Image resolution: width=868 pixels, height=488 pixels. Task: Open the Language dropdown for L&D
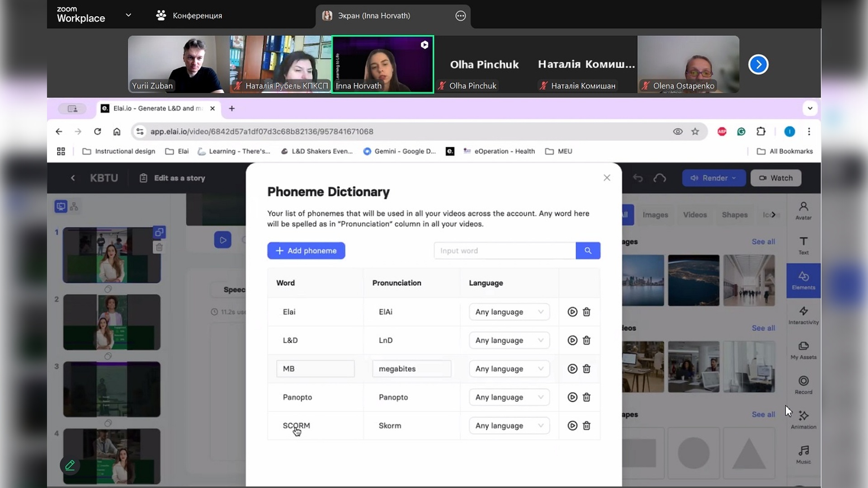click(509, 340)
